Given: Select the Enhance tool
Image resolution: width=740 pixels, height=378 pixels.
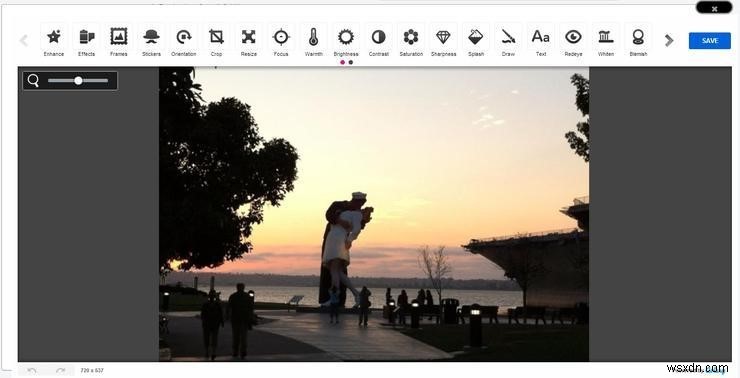Looking at the screenshot, I should 54,41.
